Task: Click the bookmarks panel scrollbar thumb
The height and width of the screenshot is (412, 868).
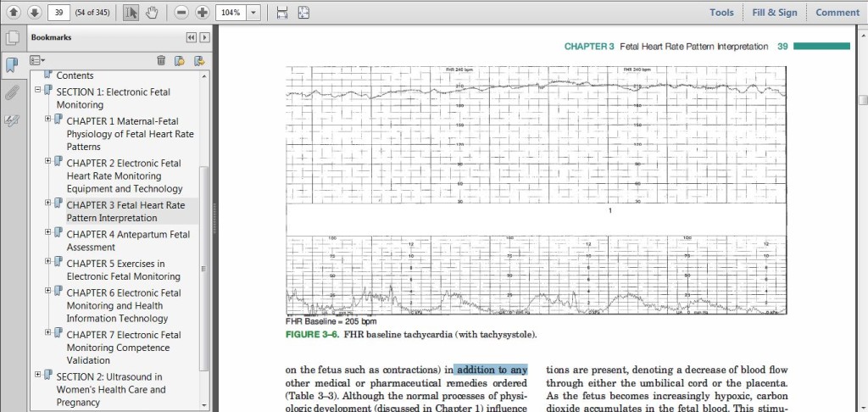Action: [204, 269]
